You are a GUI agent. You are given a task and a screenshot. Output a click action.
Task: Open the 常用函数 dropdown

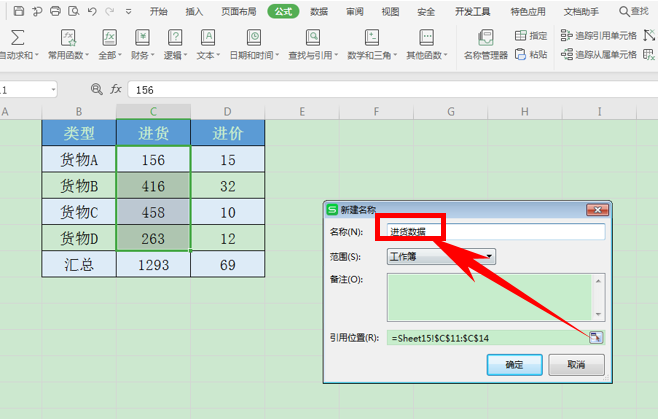[x=68, y=55]
